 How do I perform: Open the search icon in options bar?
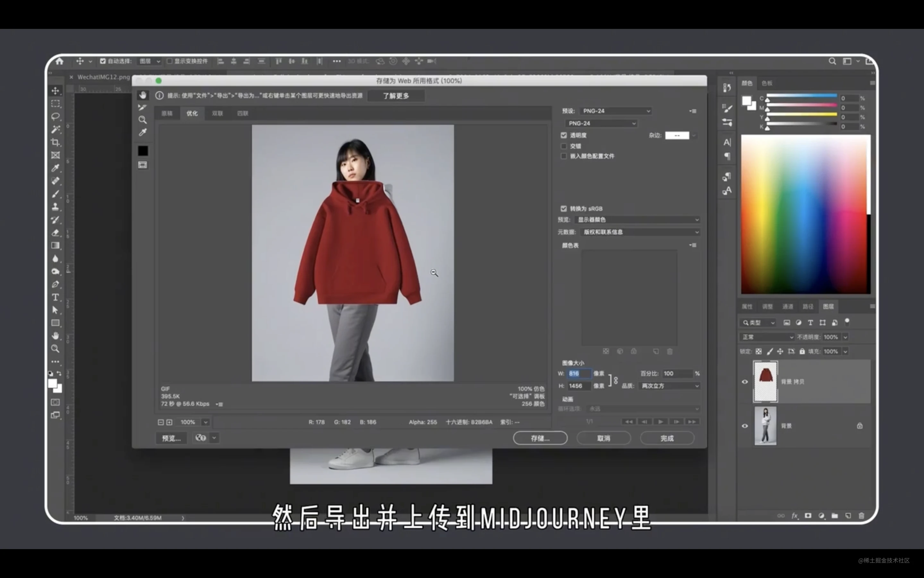click(832, 61)
